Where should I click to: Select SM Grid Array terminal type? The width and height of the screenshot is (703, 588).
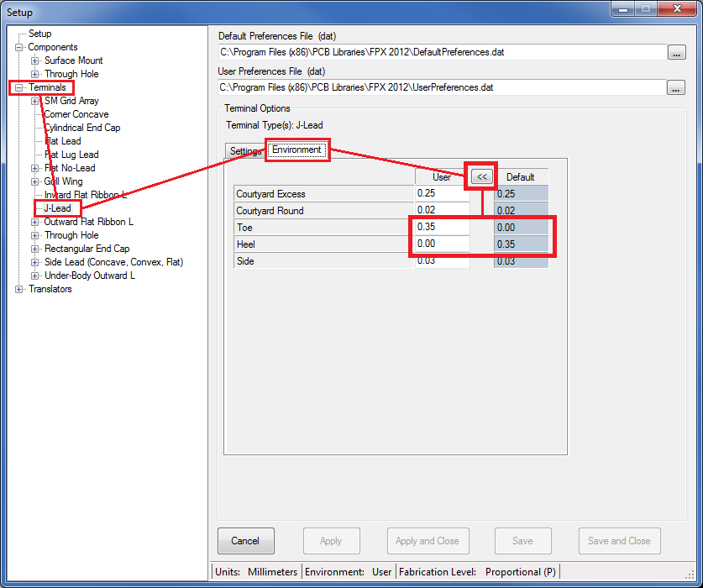71,101
